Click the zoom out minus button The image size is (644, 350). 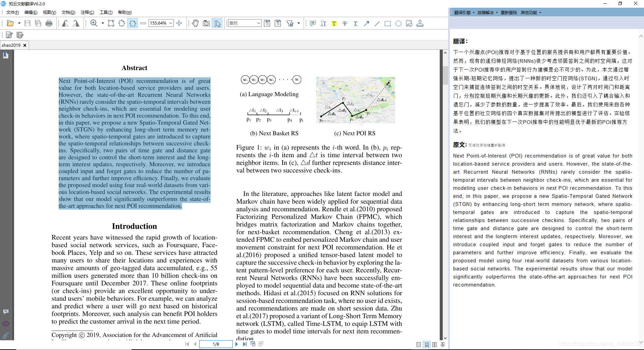pyautogui.click(x=143, y=23)
